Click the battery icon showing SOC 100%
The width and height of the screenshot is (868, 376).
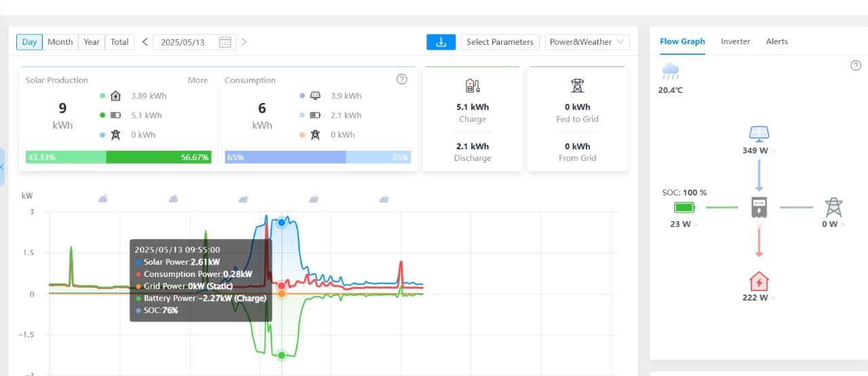(x=684, y=207)
